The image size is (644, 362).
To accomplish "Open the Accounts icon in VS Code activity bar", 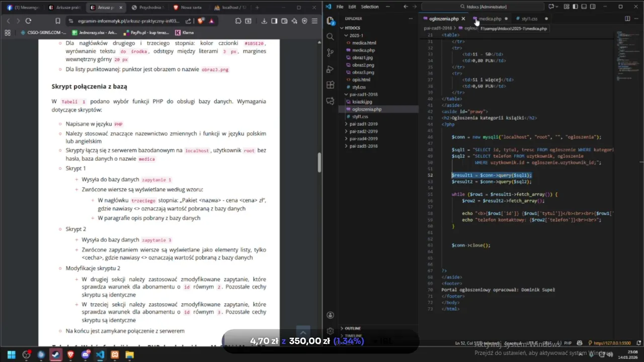I will pyautogui.click(x=330, y=315).
